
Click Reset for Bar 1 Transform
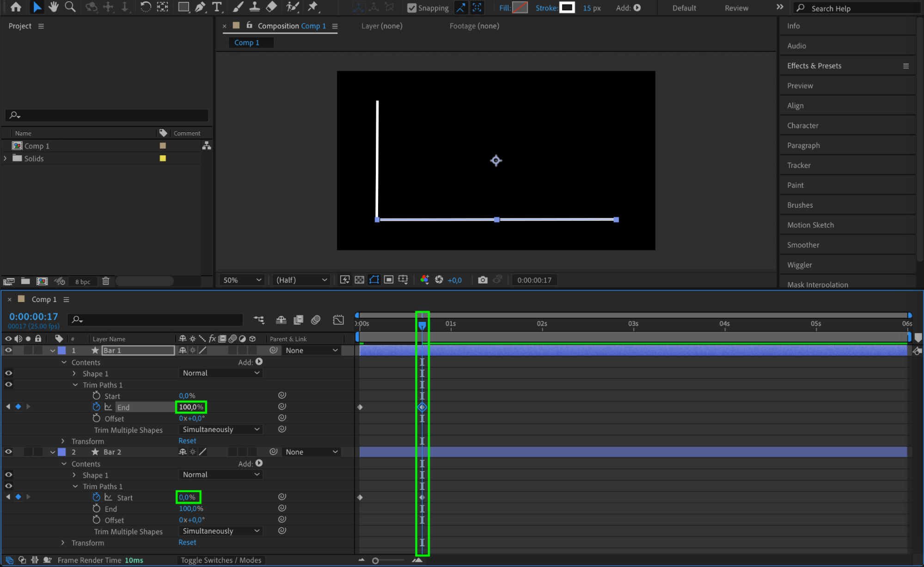point(187,441)
